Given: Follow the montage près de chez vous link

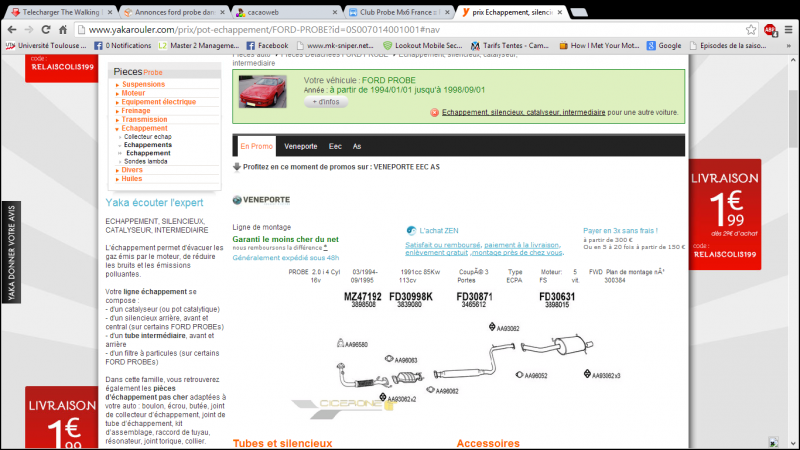Looking at the screenshot, I should click(517, 253).
